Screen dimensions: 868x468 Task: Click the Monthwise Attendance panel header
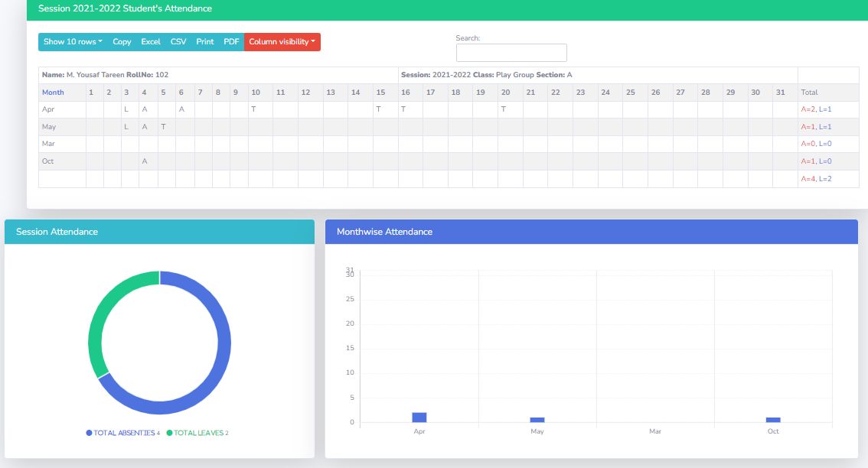pyautogui.click(x=591, y=232)
